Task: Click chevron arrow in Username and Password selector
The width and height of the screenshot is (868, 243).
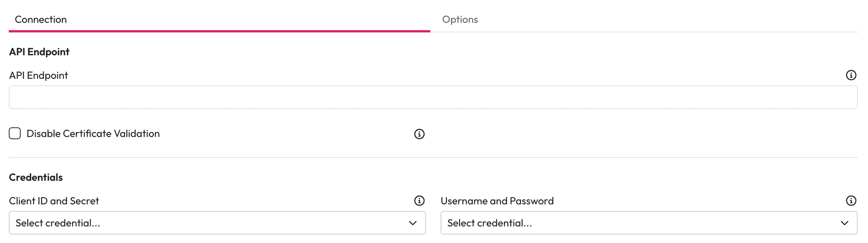Action: coord(844,223)
